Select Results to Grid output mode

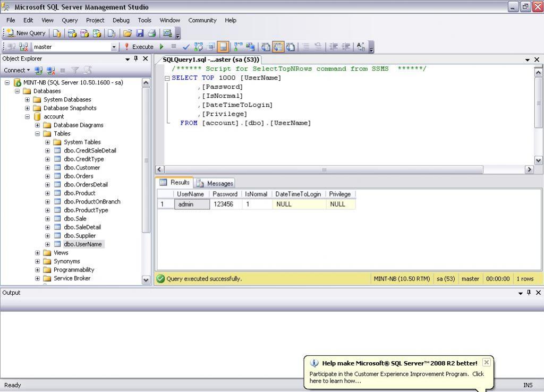pyautogui.click(x=278, y=47)
